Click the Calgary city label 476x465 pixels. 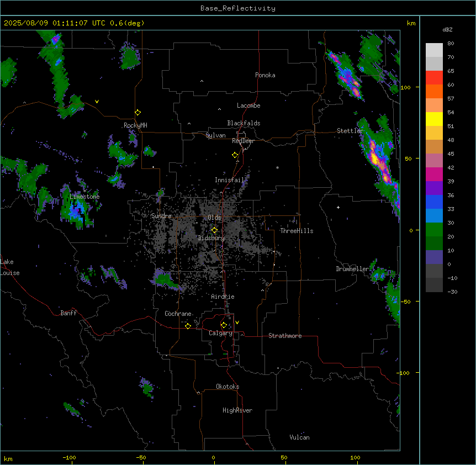(x=220, y=333)
